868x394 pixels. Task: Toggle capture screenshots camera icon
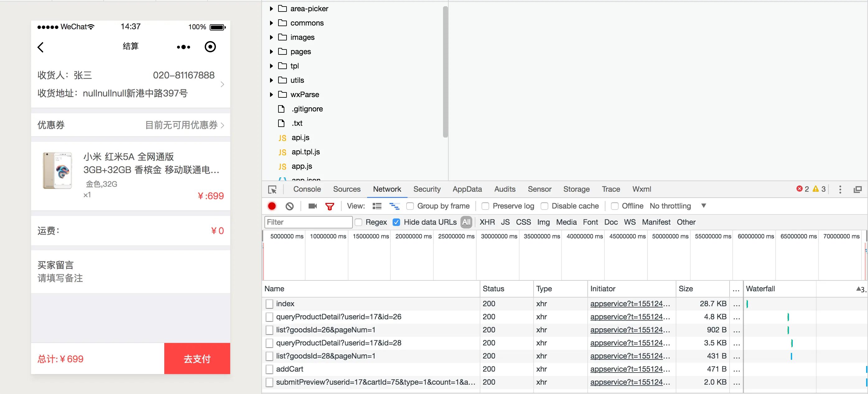(x=312, y=206)
